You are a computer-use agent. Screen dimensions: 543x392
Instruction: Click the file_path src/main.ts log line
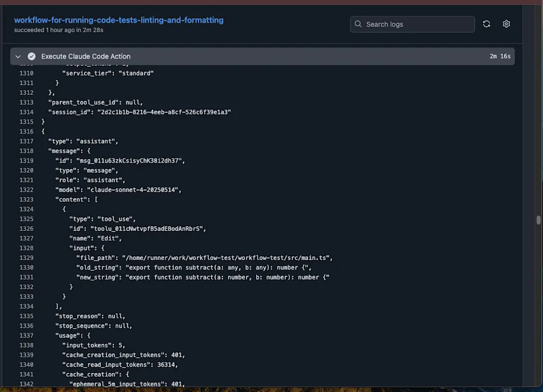click(204, 258)
